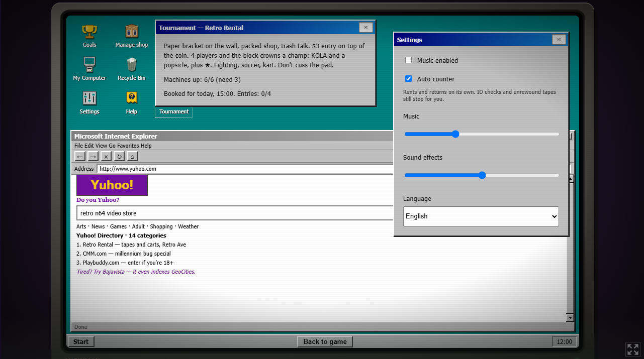
Task: Open the Adult category link
Action: coord(138,226)
